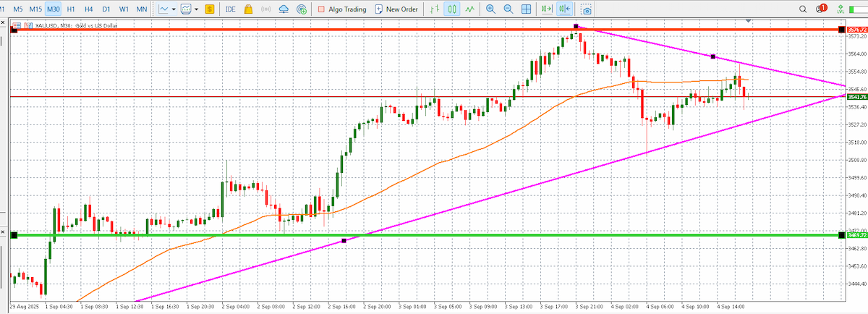The image size is (868, 314).
Task: Take a chart screenshot with camera icon
Action: click(586, 9)
